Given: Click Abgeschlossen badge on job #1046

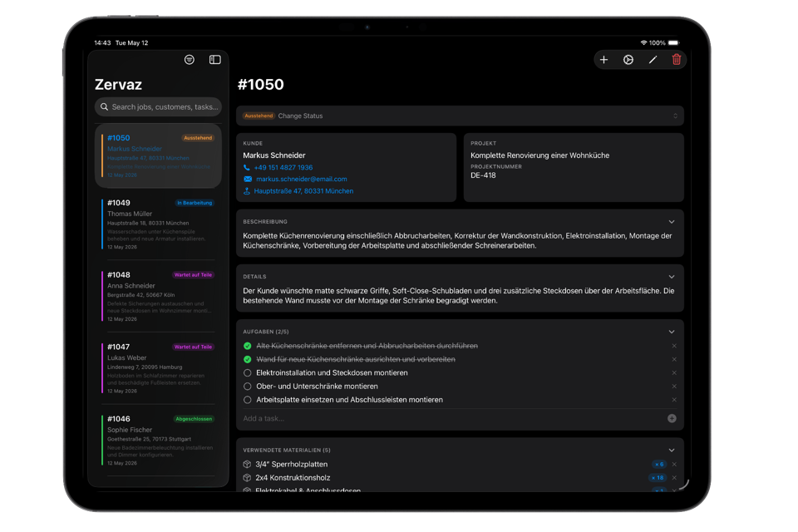Looking at the screenshot, I should pyautogui.click(x=194, y=420).
